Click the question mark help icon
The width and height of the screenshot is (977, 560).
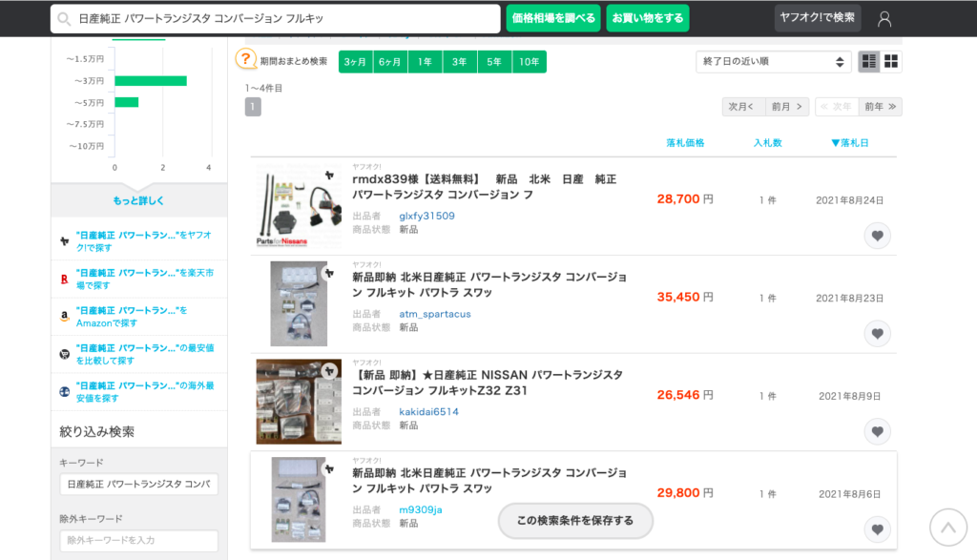tap(245, 61)
